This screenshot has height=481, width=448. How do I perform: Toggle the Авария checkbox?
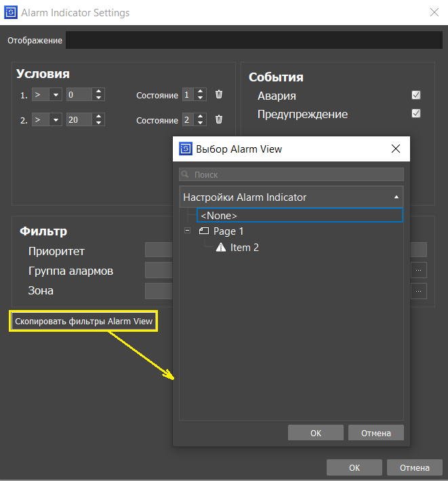coord(416,96)
